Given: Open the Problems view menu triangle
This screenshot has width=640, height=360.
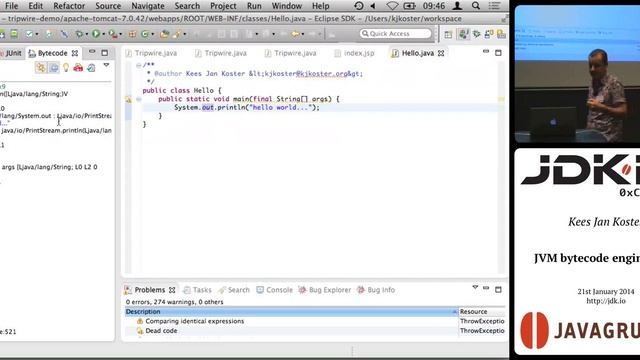Looking at the screenshot, I should pos(475,288).
